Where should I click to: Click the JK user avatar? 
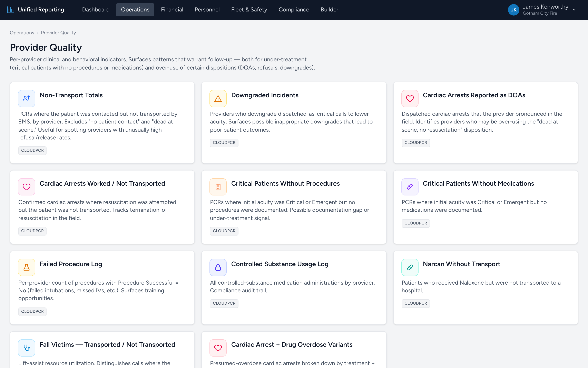click(x=513, y=10)
